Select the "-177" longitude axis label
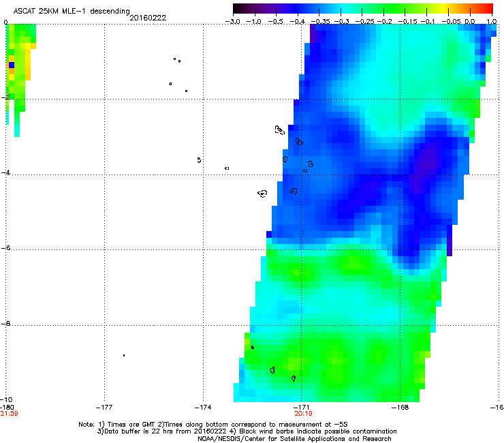Image resolution: width=504 pixels, height=443 pixels. [x=104, y=408]
